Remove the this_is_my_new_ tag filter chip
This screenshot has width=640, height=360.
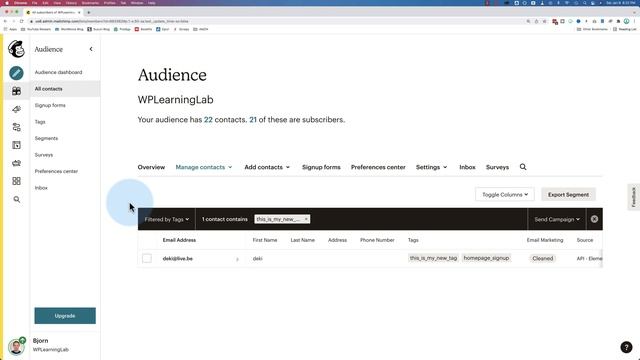306,219
